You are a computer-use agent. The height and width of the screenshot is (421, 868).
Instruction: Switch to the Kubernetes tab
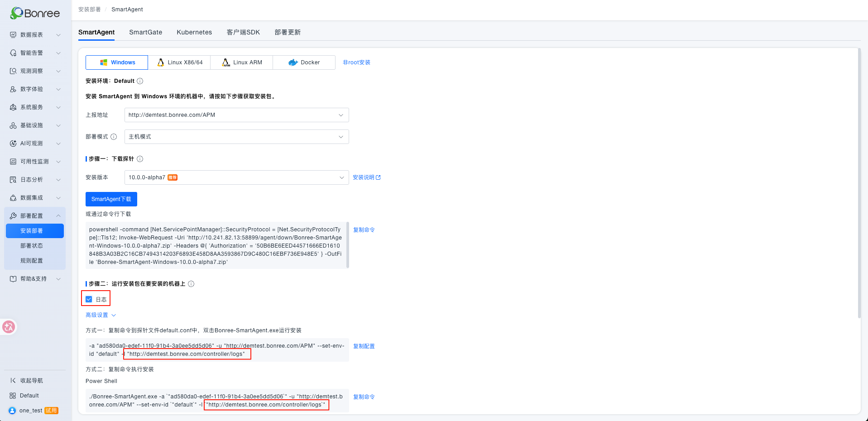[x=194, y=32]
